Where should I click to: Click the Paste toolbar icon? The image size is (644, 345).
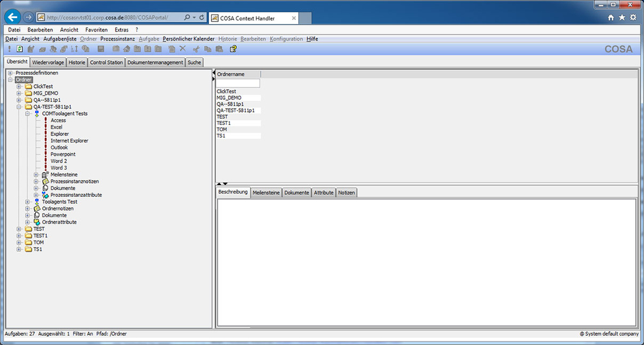(219, 49)
